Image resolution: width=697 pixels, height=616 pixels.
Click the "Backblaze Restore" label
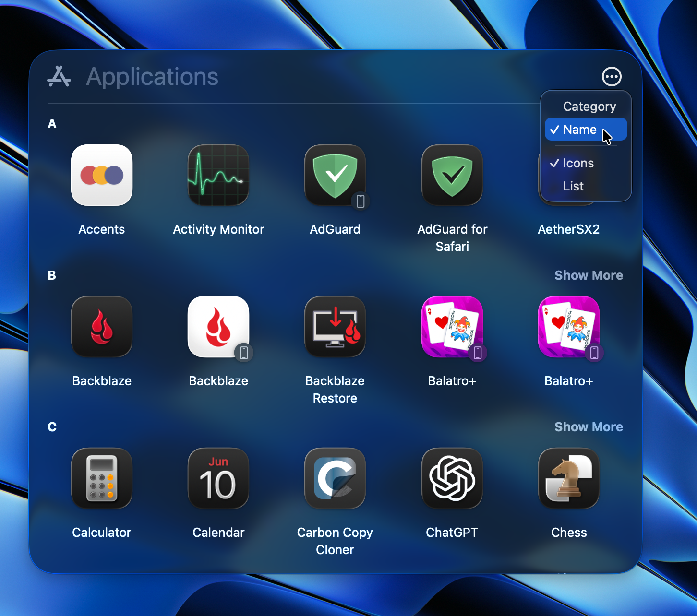[x=335, y=390]
